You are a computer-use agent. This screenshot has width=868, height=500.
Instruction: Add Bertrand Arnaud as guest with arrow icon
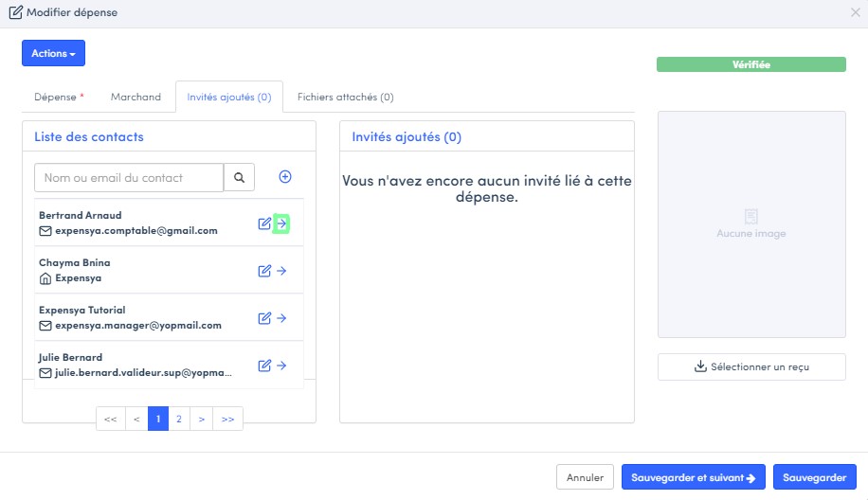[281, 223]
